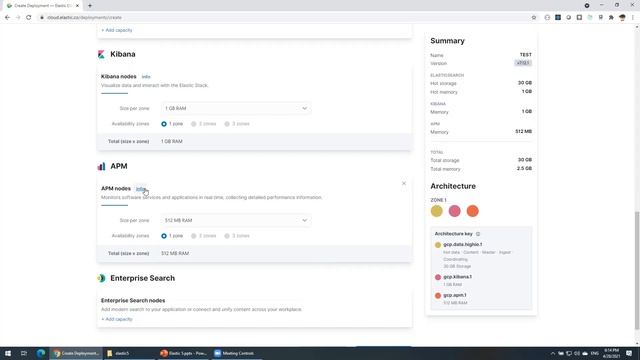This screenshot has height=360, width=640.
Task: Select the Create Deployment browser tab
Action: point(41,6)
